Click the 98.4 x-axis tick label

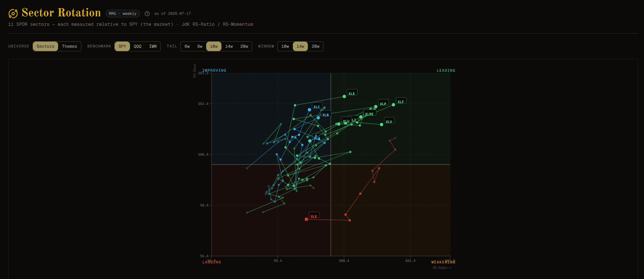coord(278,261)
